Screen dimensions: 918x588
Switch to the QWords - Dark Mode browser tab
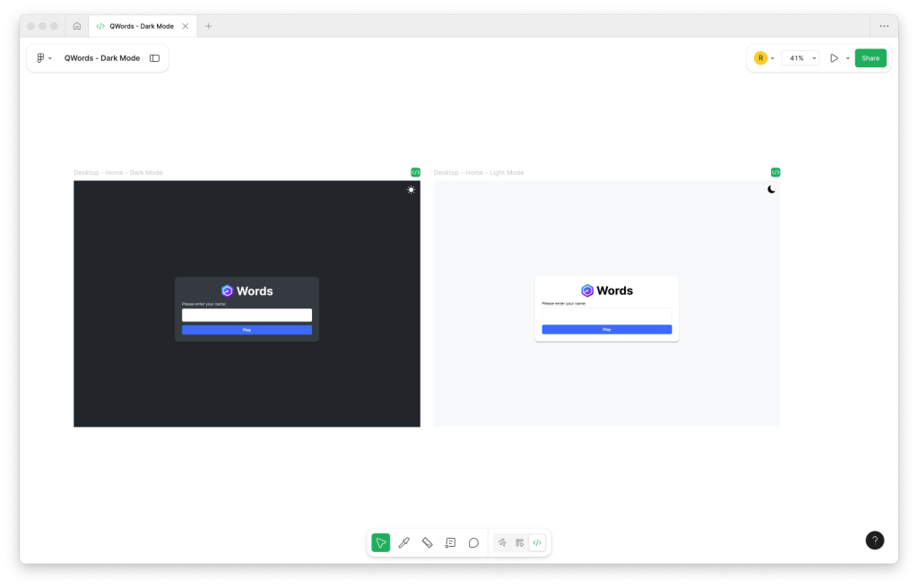pos(143,26)
